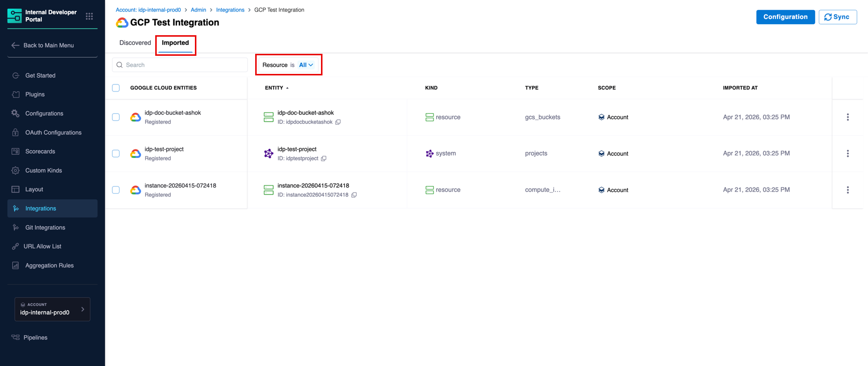Image resolution: width=868 pixels, height=366 pixels.
Task: Click the Google Cloud icon beside idp-doc-bucket-ashok
Action: 136,117
